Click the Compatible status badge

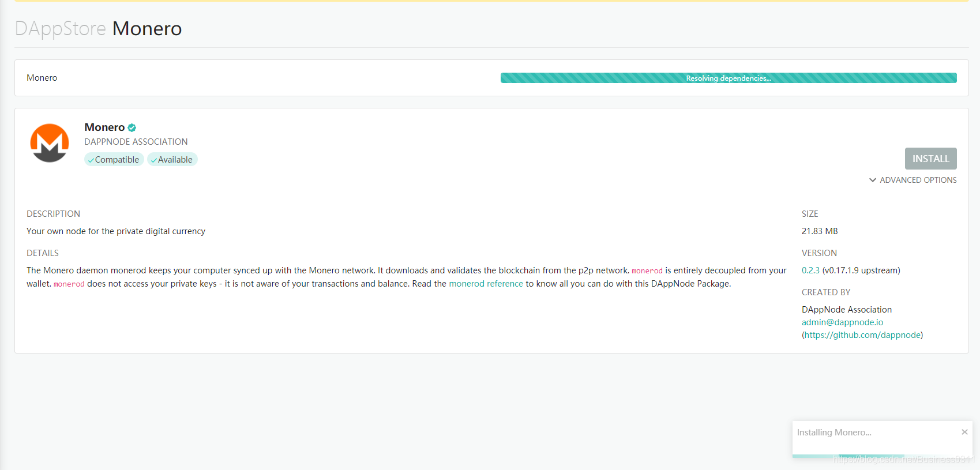pyautogui.click(x=114, y=159)
